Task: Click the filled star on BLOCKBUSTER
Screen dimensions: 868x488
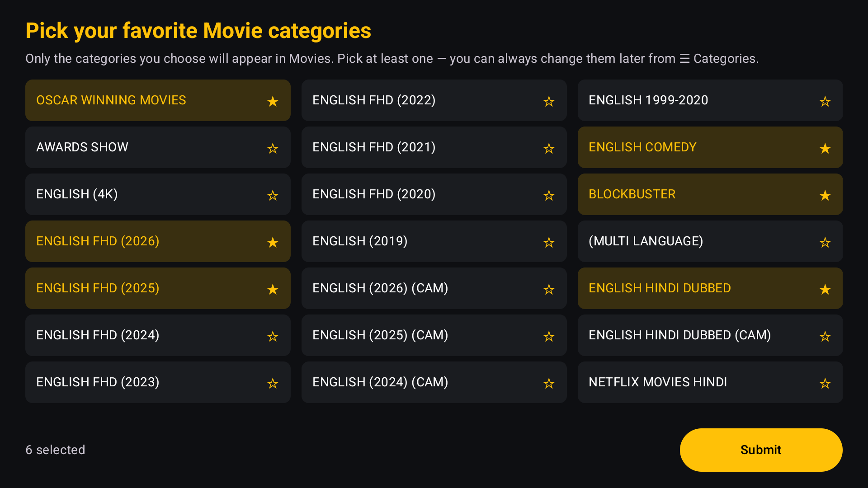Action: [x=825, y=195]
